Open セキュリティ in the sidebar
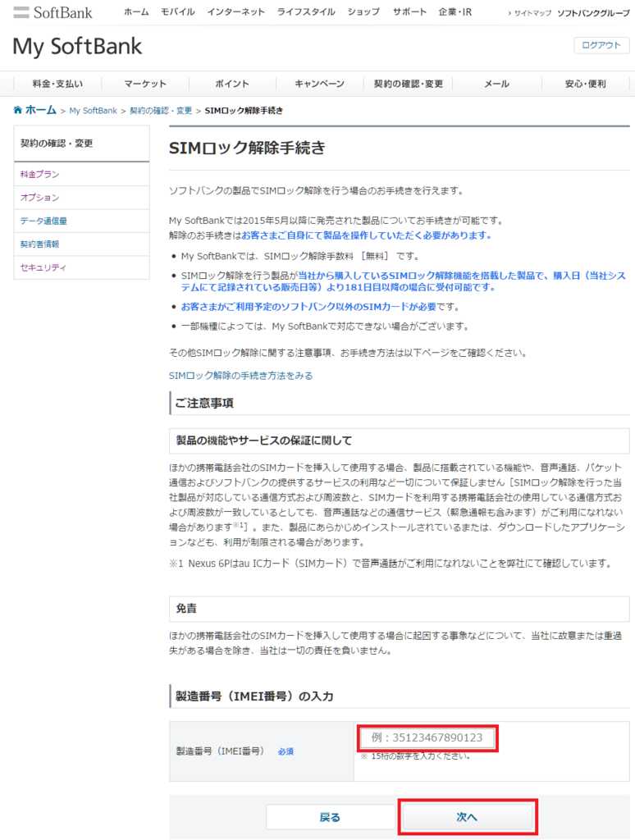Screen dimensions: 635x840 click(81, 267)
